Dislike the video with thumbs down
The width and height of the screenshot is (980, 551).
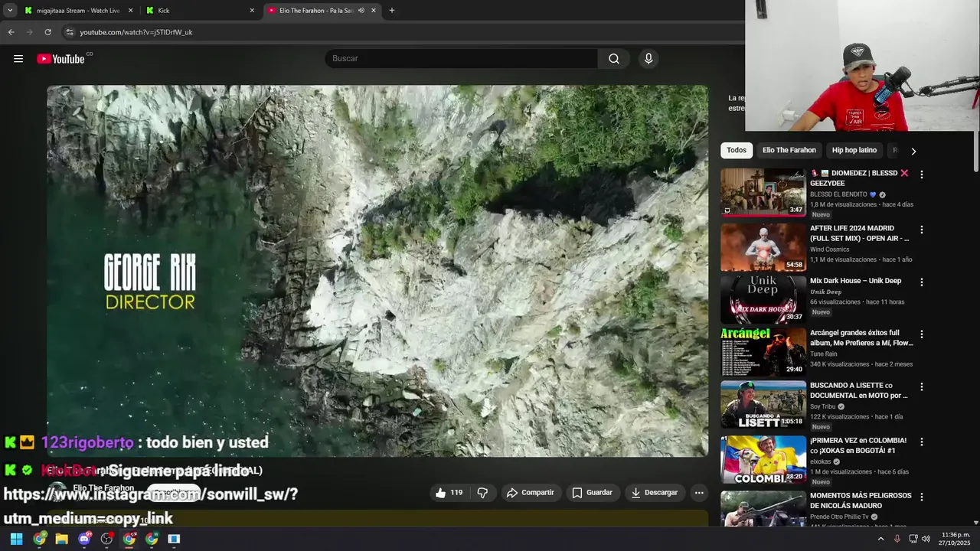coord(482,493)
